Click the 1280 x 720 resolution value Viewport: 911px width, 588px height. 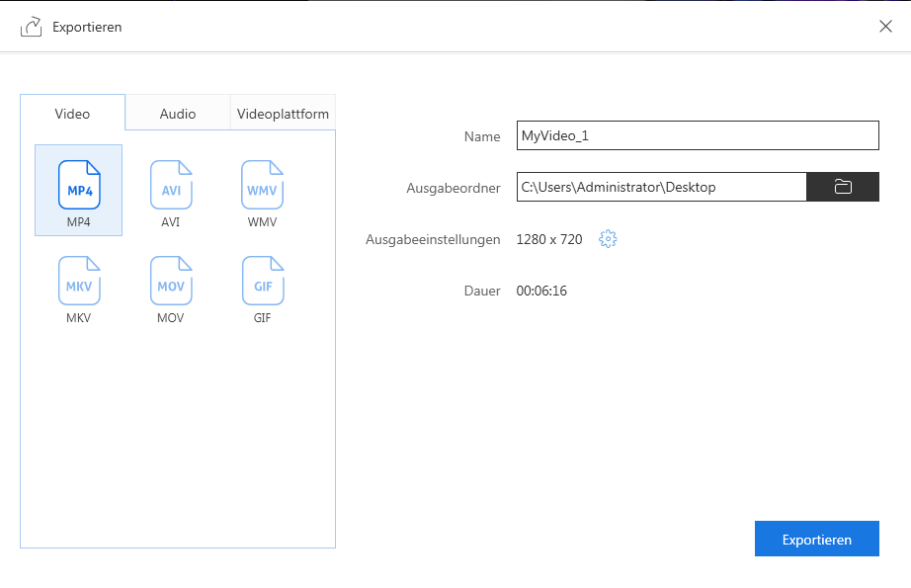click(549, 239)
